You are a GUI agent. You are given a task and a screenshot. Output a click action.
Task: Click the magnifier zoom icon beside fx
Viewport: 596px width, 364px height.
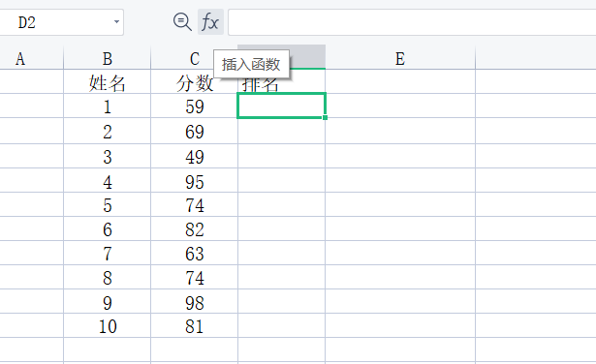click(x=182, y=22)
